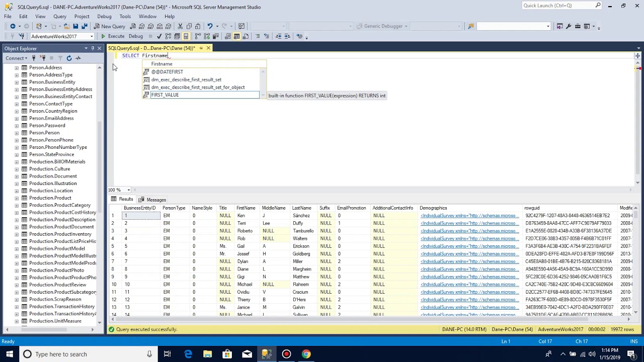Open the Object Explorer window position dropdown
Screen dimensions: 644x362
tap(86, 48)
